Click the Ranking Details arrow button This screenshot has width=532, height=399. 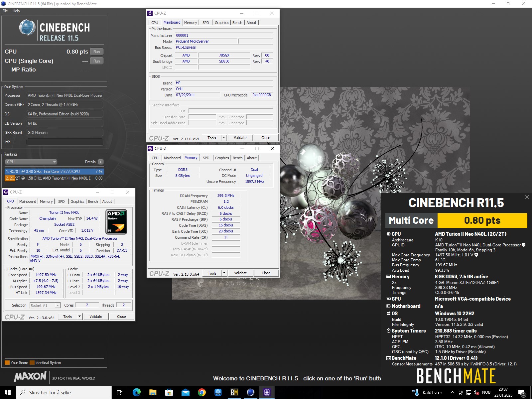click(x=100, y=162)
